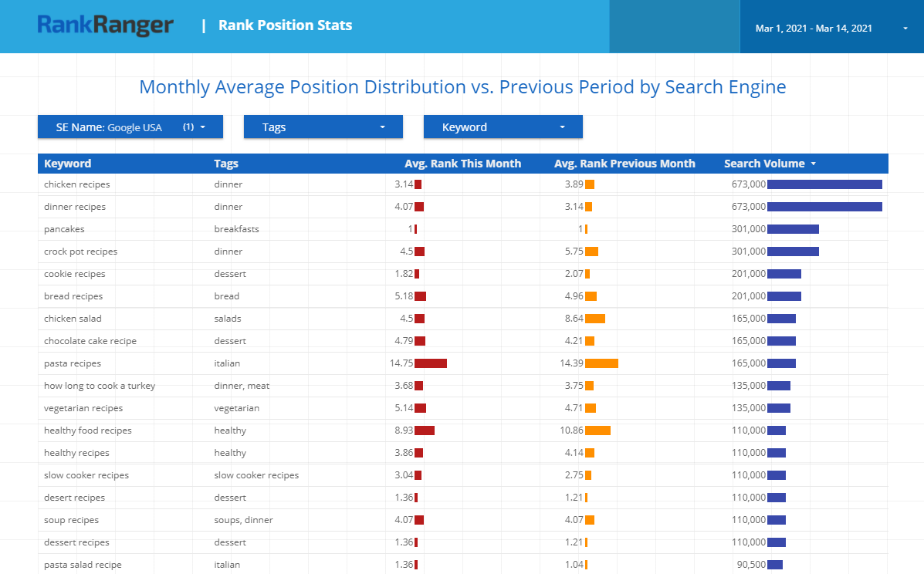Open the date range dropdown
This screenshot has height=574, width=924.
[x=831, y=29]
